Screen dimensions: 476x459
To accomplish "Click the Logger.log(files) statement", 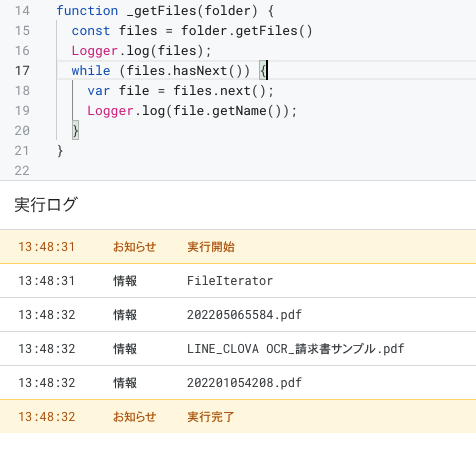I will pyautogui.click(x=141, y=51).
